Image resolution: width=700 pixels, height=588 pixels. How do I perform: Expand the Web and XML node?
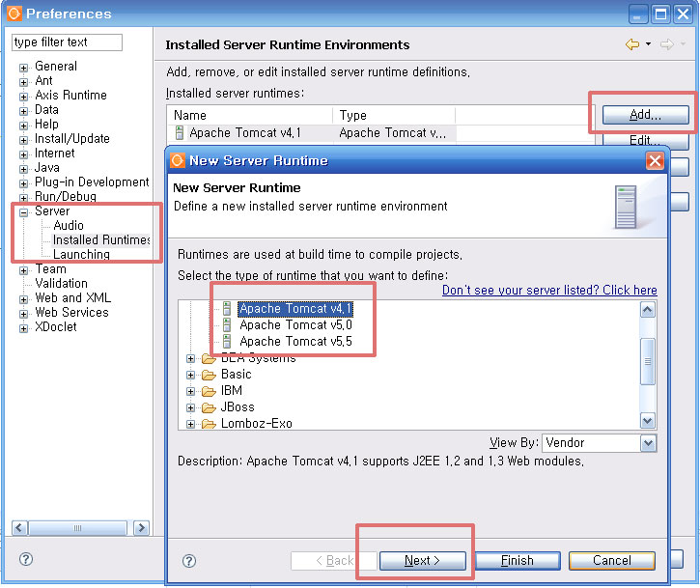coord(24,299)
